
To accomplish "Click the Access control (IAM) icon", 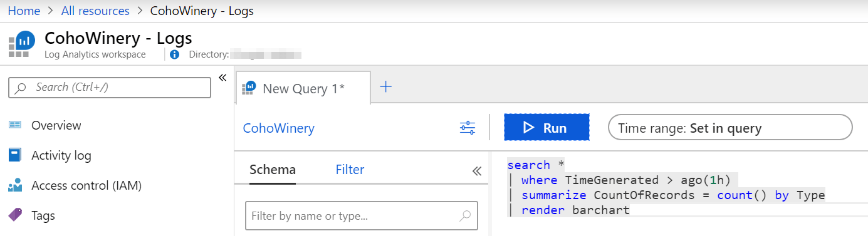I will [15, 185].
